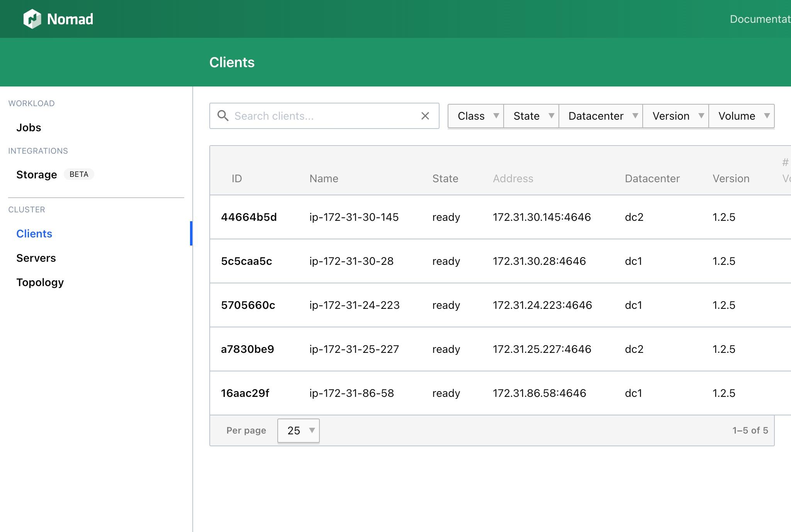This screenshot has width=791, height=532.
Task: Select the Version filter dropdown
Action: point(677,116)
